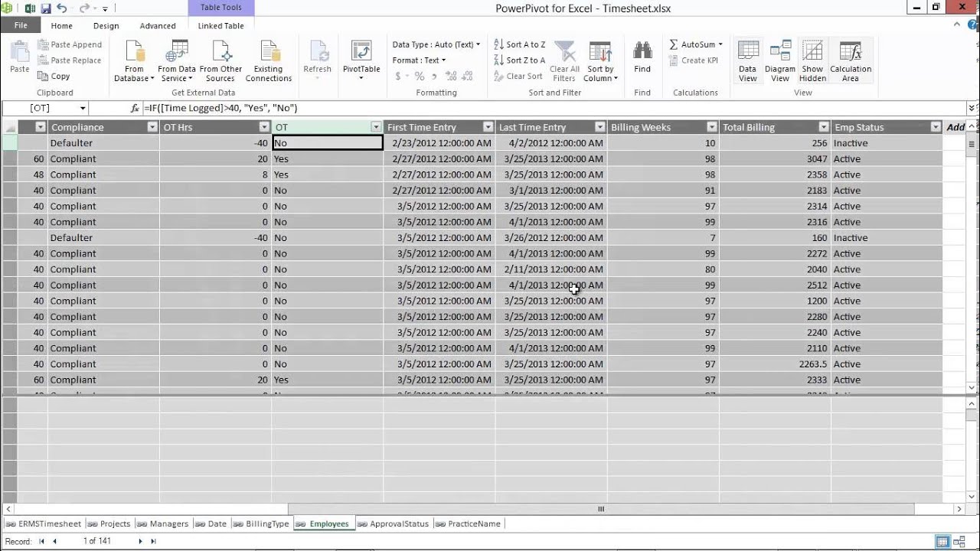Open Data Type dropdown
The image size is (980, 551).
pyautogui.click(x=436, y=45)
